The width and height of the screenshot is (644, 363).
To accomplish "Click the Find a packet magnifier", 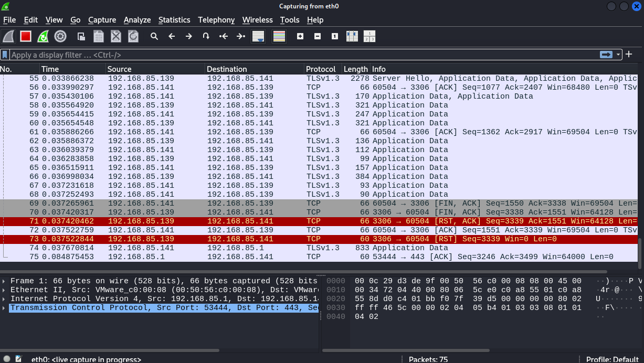I will 154,36.
